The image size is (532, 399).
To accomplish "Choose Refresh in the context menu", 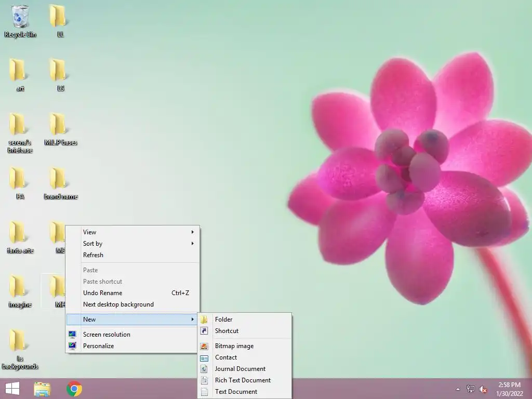I will tap(131, 255).
